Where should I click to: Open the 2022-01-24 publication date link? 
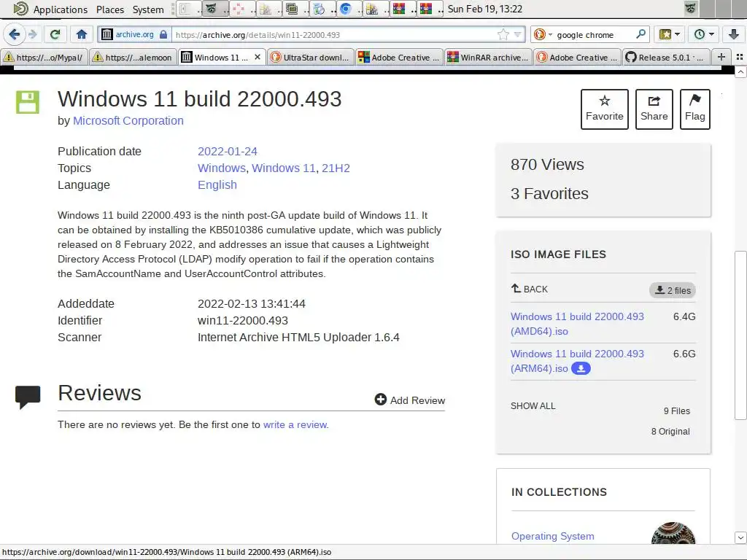228,152
